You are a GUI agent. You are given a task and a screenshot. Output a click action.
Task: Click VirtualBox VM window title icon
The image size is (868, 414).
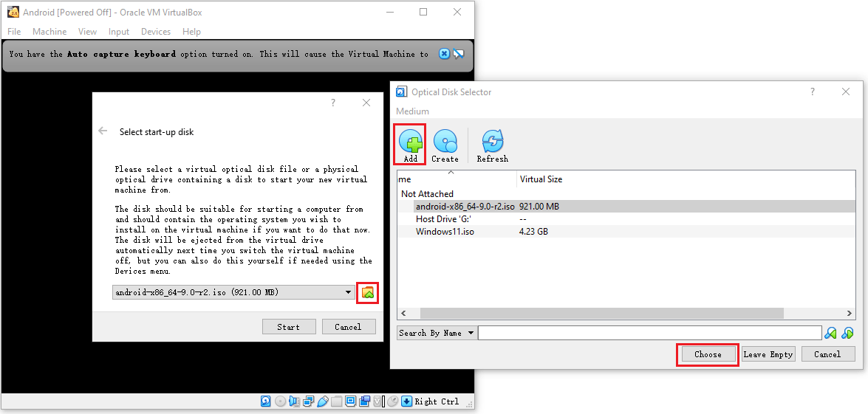(x=13, y=12)
